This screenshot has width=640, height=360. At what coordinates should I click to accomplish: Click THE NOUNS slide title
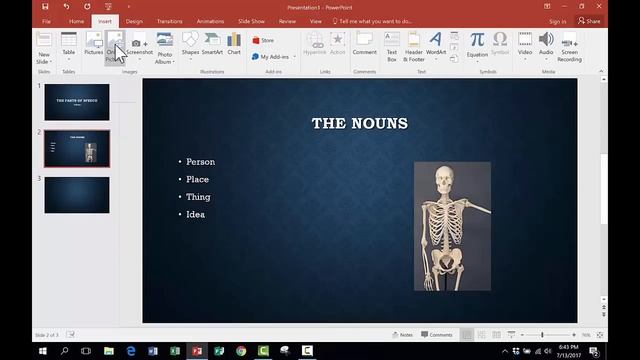(360, 123)
